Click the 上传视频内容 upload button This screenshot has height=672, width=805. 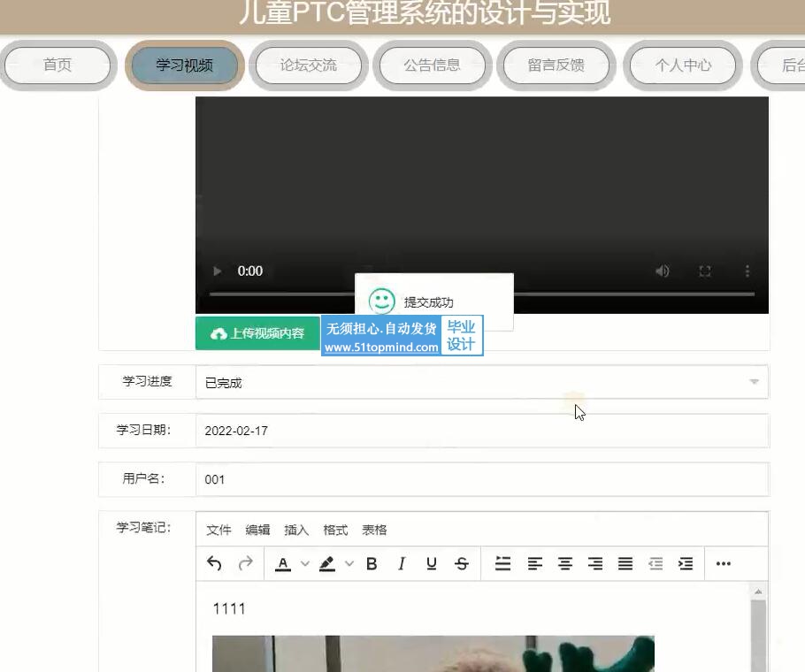[257, 333]
